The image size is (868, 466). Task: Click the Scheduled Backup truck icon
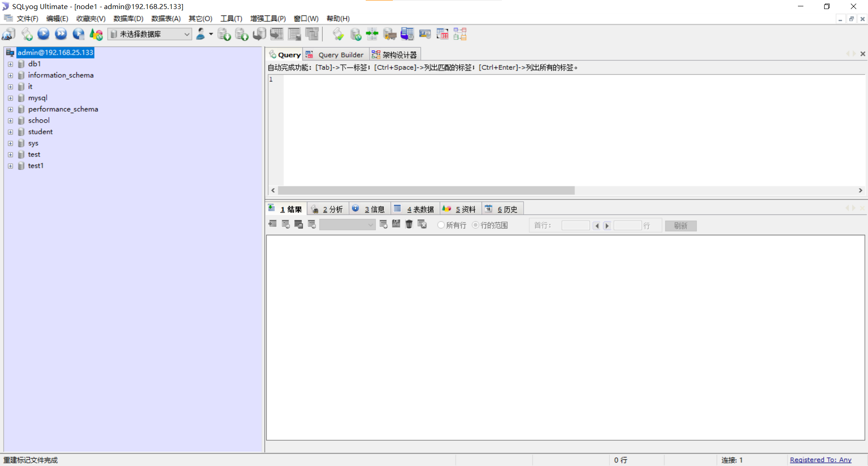(390, 34)
